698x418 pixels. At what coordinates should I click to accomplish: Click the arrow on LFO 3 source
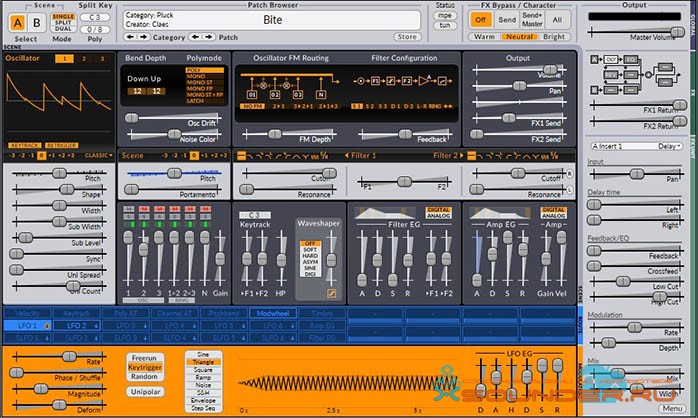pyautogui.click(x=145, y=326)
